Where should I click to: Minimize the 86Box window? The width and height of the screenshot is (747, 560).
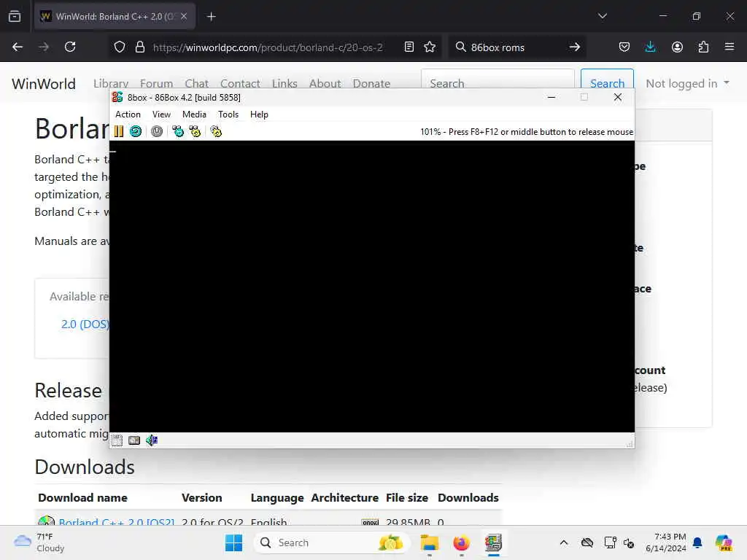click(x=551, y=97)
